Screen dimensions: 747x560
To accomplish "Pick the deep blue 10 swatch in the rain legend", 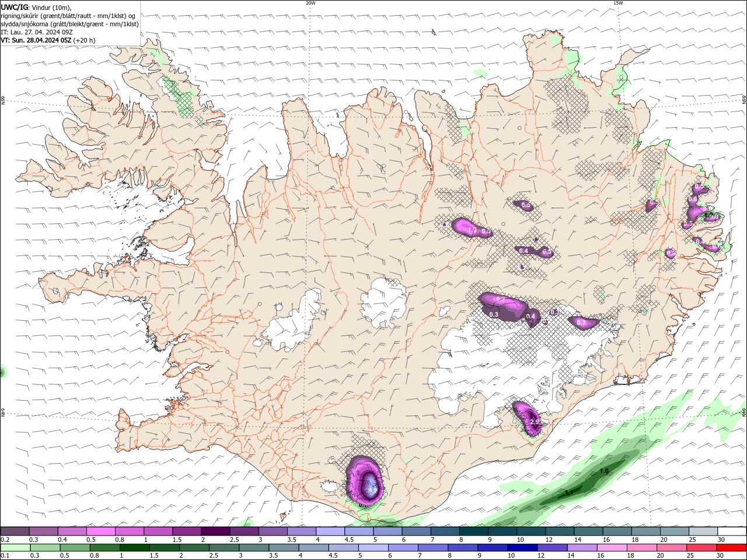I will 522,548.
